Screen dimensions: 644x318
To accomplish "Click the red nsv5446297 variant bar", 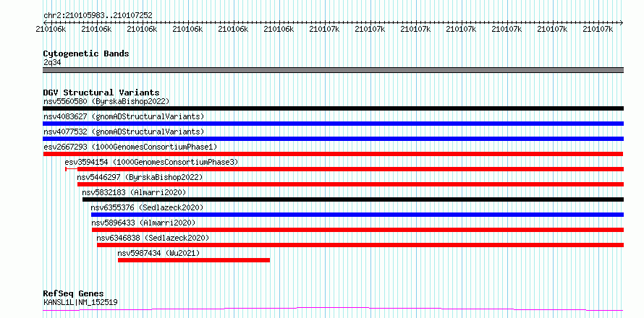I will [350, 184].
